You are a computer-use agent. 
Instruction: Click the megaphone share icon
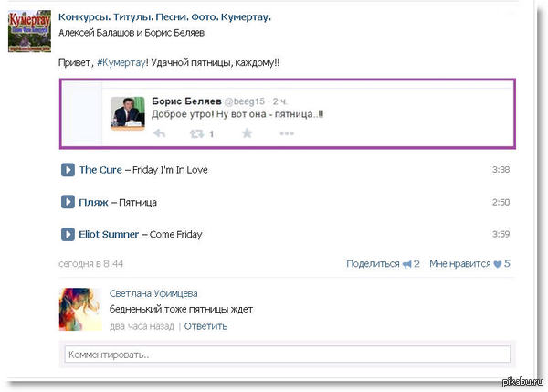click(406, 264)
